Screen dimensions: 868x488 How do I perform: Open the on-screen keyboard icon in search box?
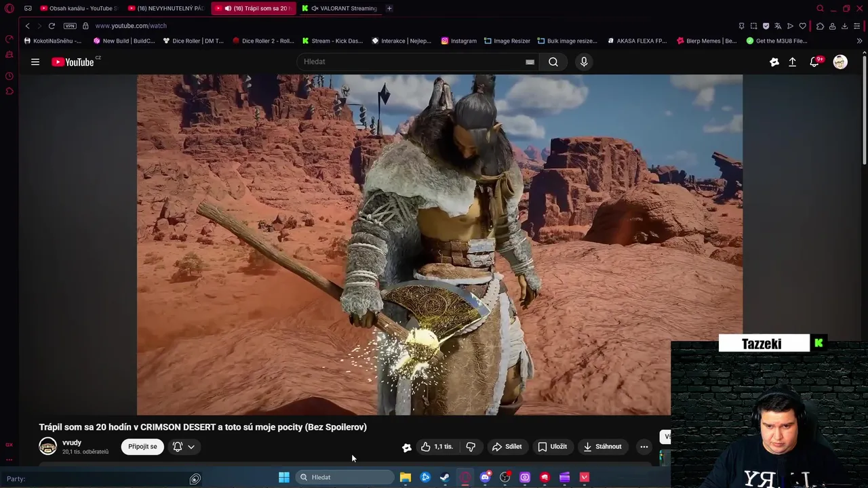click(x=530, y=62)
